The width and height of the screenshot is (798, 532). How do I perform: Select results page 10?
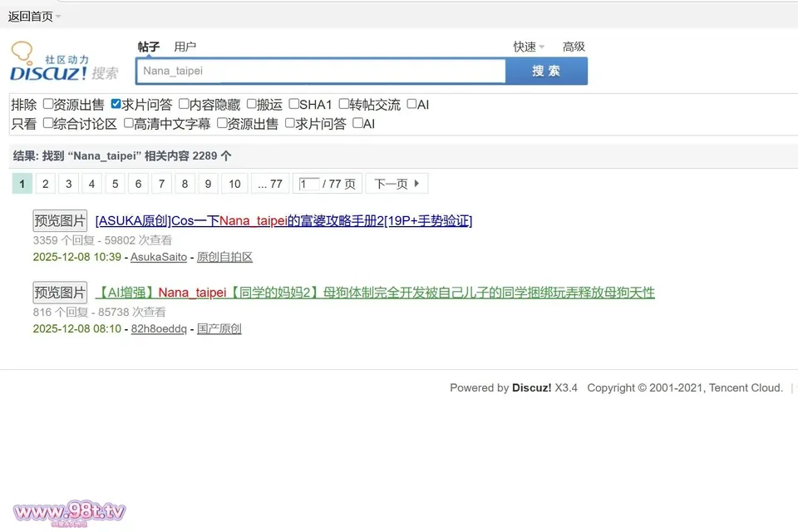coord(234,184)
